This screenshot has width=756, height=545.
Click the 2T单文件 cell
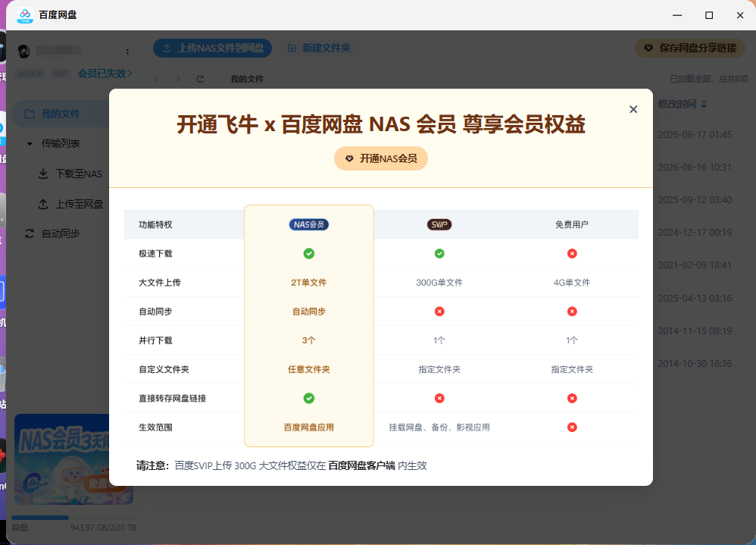point(308,282)
